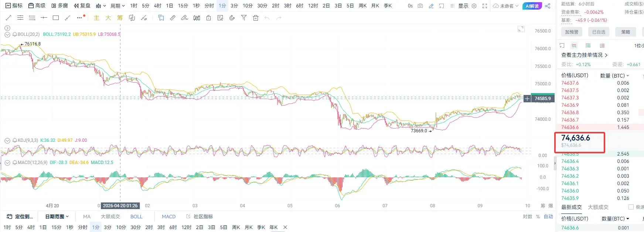Click the 74585.9 price axis label
Screen dimensions: 644x232
(542, 99)
